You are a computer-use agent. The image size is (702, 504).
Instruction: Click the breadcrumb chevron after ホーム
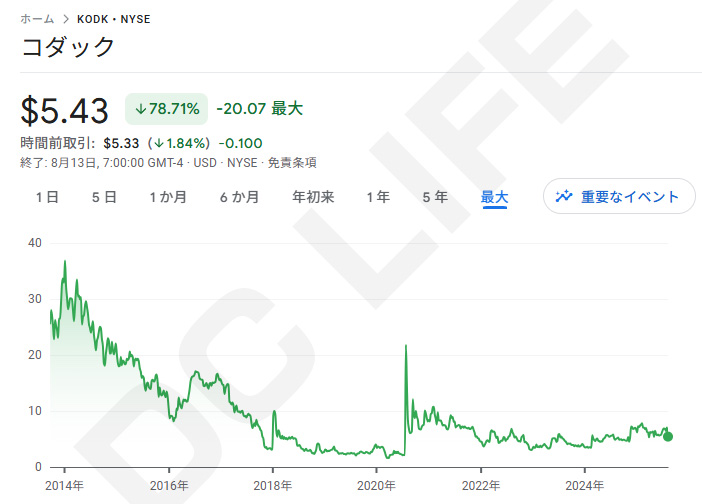pyautogui.click(x=66, y=19)
